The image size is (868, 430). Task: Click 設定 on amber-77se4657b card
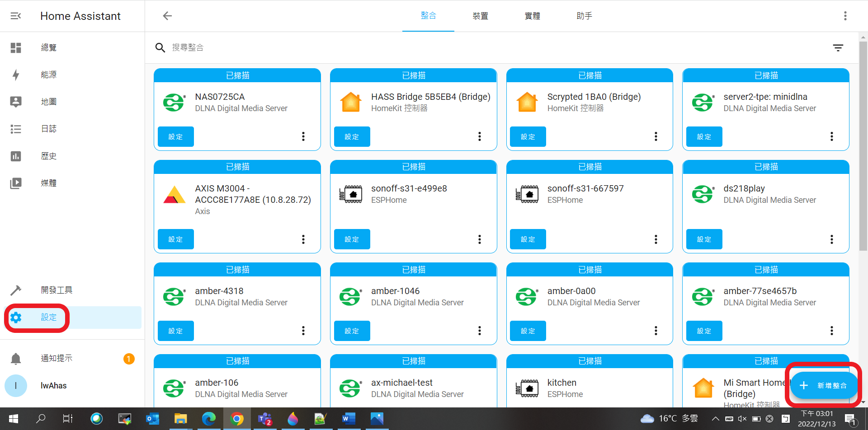click(704, 331)
